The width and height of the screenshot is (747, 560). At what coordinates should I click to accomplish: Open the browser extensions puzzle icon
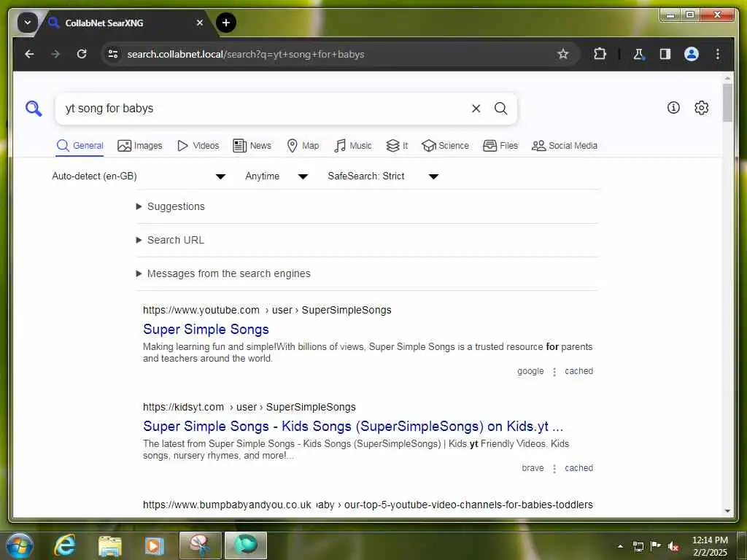[600, 54]
